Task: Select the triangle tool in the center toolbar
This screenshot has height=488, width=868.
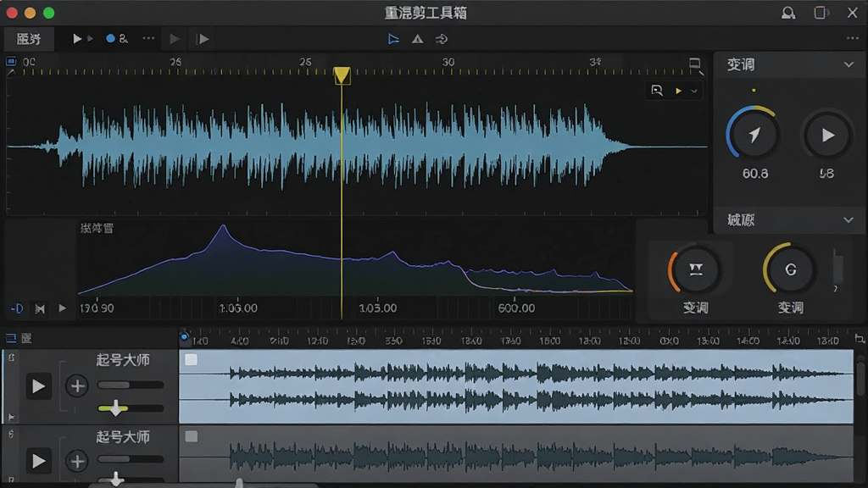Action: pyautogui.click(x=417, y=39)
